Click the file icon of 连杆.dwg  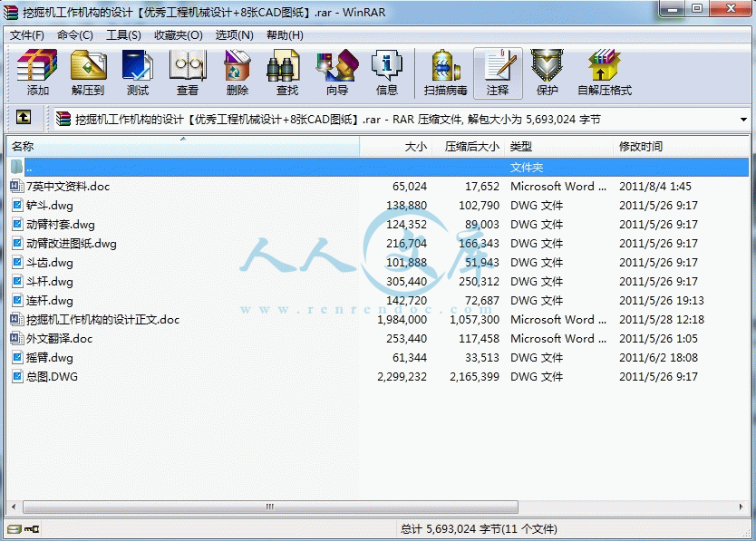coord(17,300)
